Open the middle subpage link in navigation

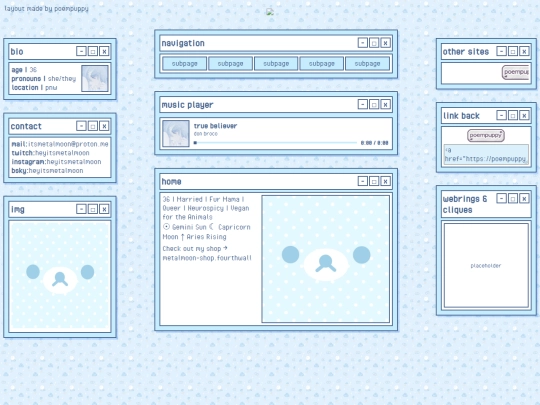point(276,64)
